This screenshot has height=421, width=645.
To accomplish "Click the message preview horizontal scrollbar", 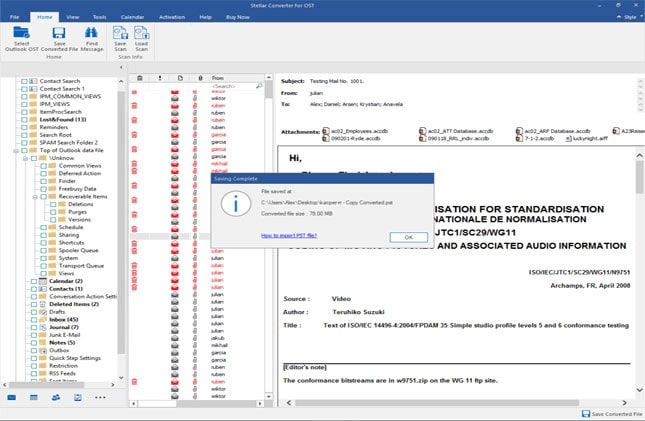I will [437, 402].
